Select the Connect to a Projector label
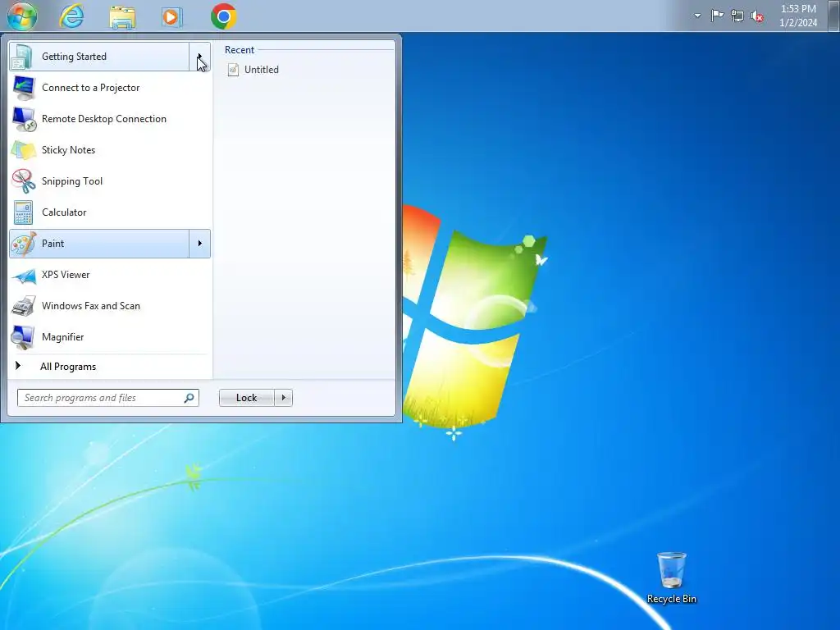840x630 pixels. [90, 88]
